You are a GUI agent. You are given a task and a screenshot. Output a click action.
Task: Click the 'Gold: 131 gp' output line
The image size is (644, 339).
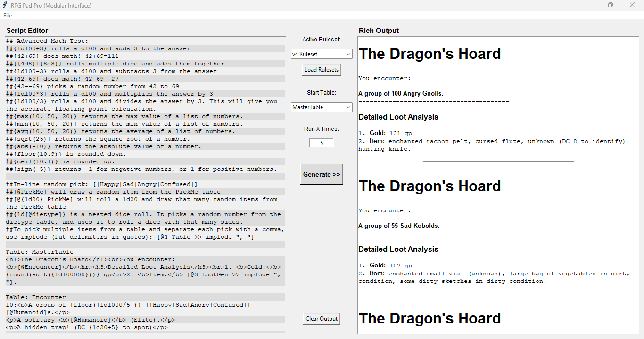click(385, 134)
